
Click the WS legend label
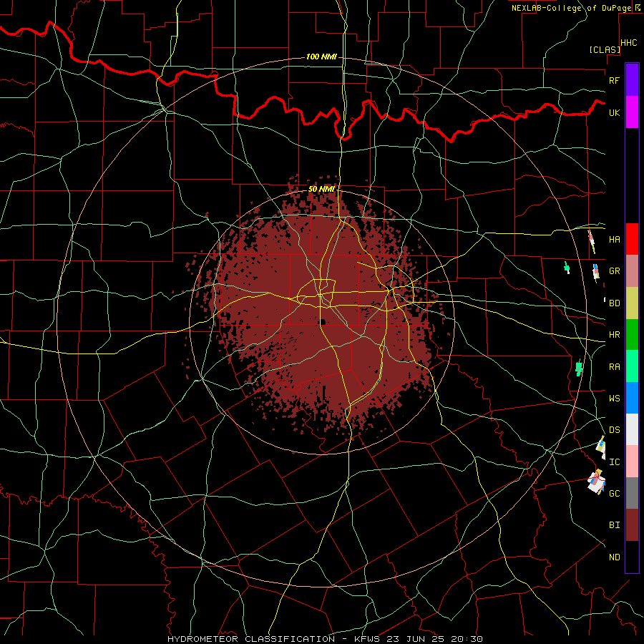point(615,399)
